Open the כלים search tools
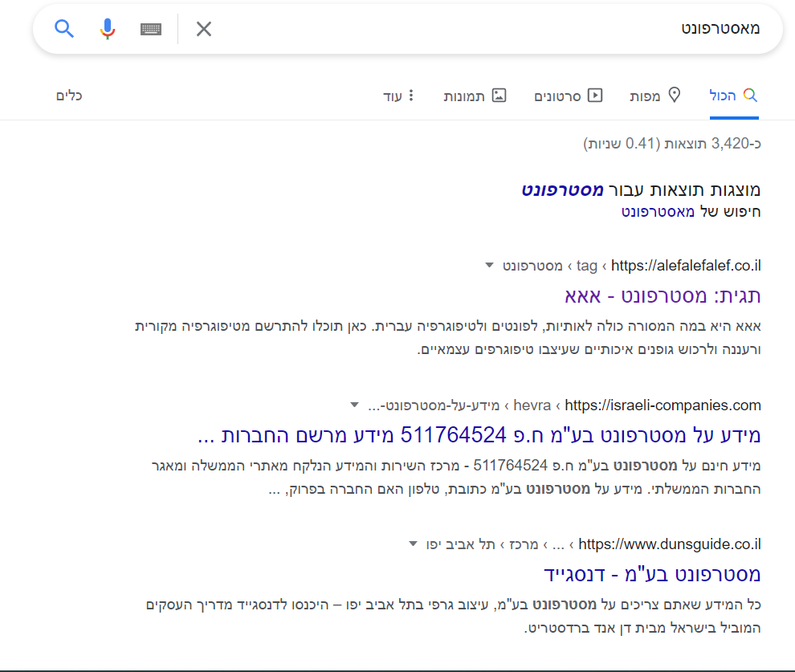 click(68, 95)
